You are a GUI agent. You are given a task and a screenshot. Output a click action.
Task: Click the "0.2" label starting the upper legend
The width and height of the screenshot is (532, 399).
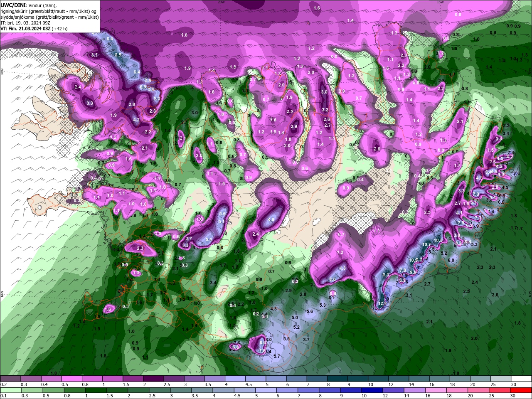point(4,384)
